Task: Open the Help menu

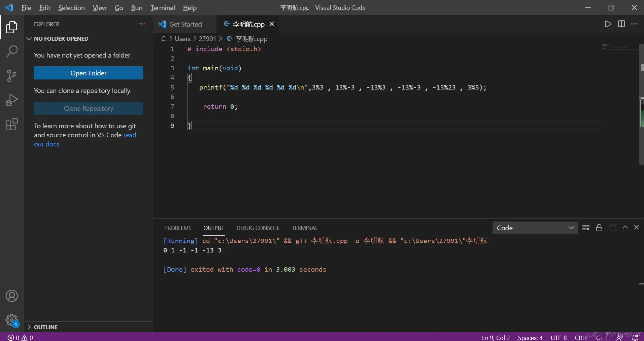Action: (190, 7)
